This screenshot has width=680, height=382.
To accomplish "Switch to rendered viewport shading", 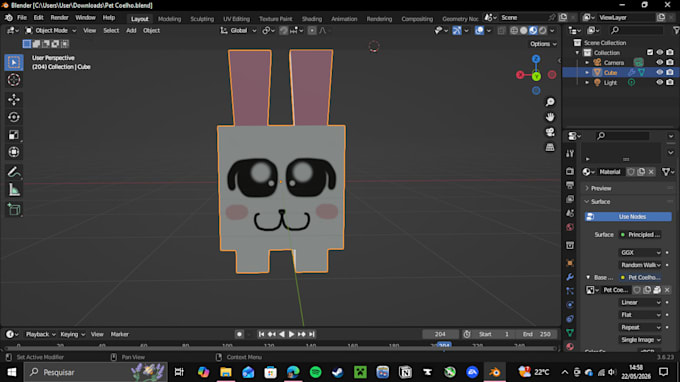I will click(543, 30).
